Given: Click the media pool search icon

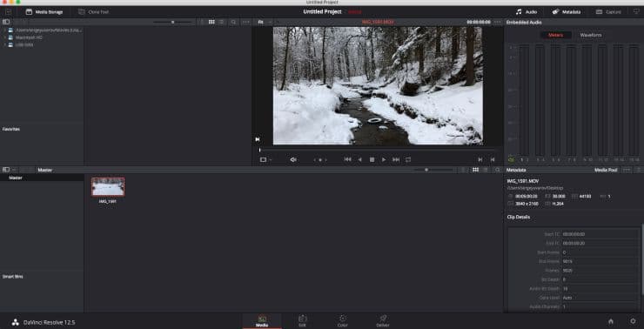Looking at the screenshot, I should coord(498,170).
